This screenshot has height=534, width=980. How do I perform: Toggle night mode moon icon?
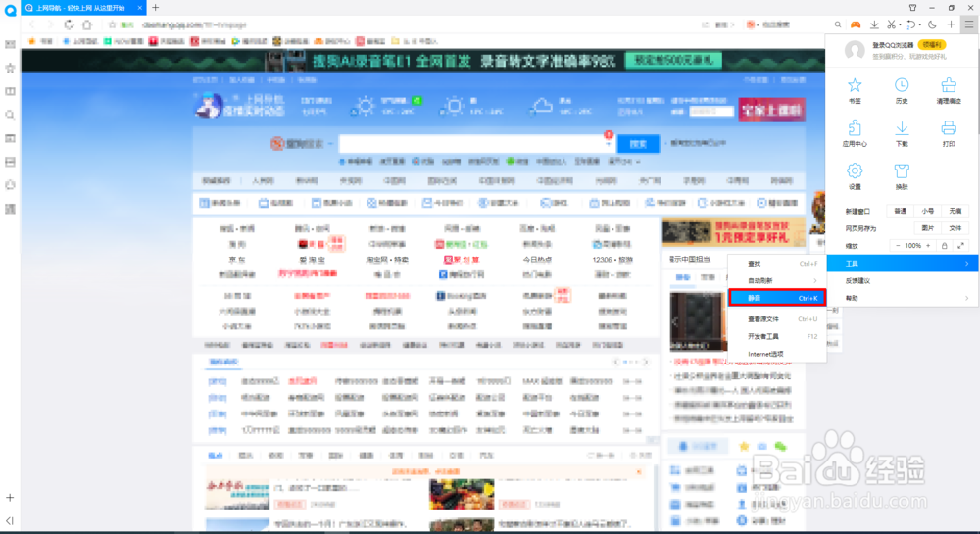(932, 24)
